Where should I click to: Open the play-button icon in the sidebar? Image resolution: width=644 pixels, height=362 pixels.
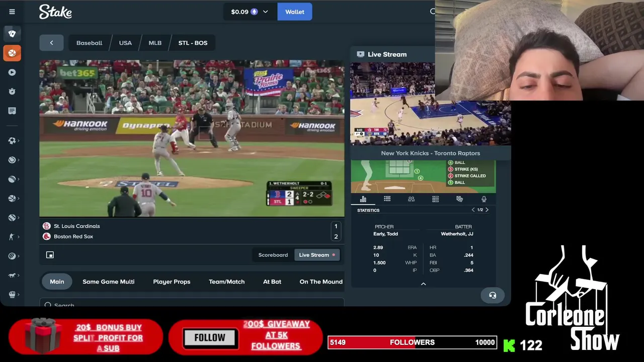(12, 72)
